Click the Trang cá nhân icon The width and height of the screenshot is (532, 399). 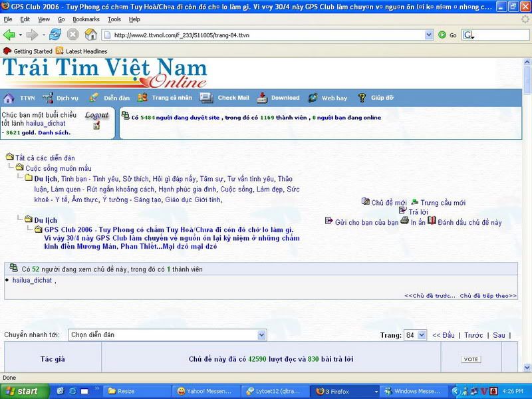coord(142,98)
